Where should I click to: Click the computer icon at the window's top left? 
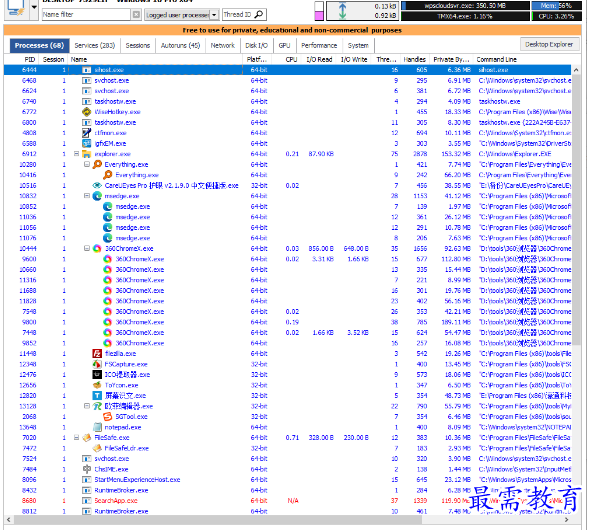[x=16, y=8]
